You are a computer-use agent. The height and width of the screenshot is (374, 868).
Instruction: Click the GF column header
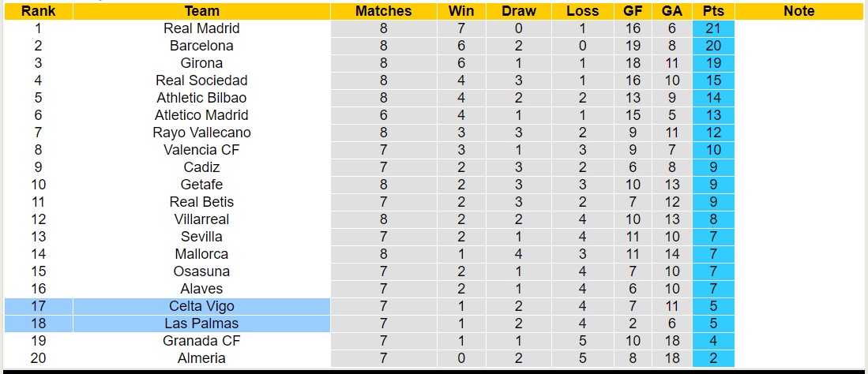click(x=633, y=11)
